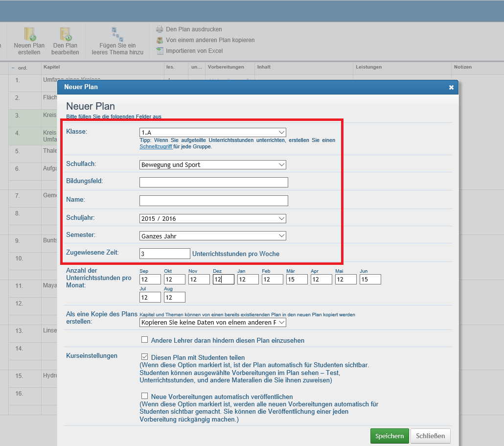Enable Andere Lehrer daran hindern checkbox

(x=144, y=340)
